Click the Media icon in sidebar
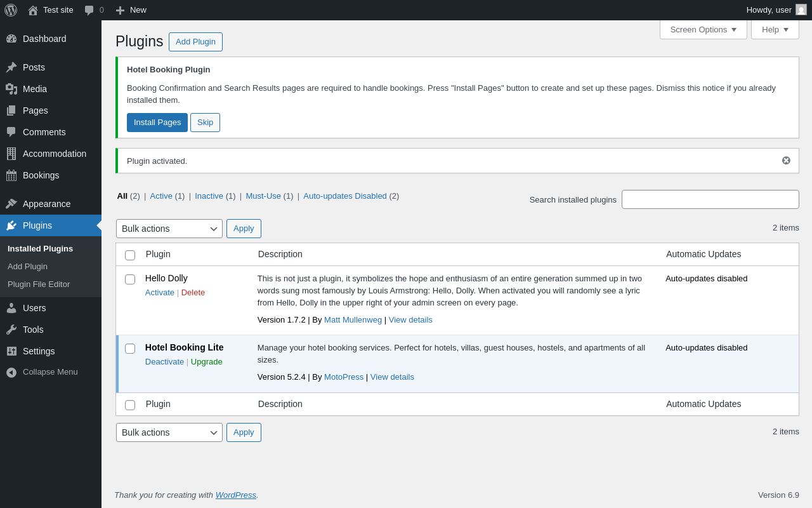812x508 pixels. (11, 89)
